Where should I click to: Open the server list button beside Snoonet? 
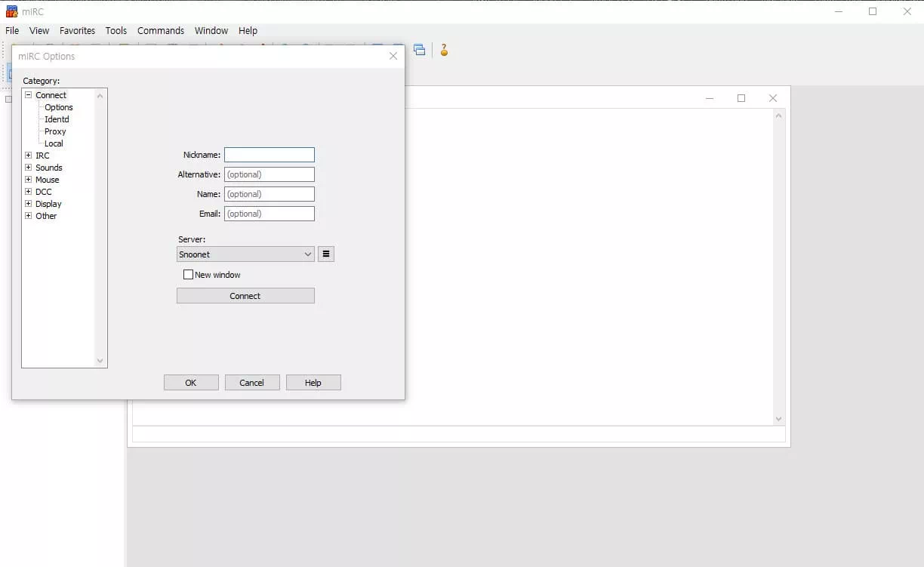click(326, 254)
